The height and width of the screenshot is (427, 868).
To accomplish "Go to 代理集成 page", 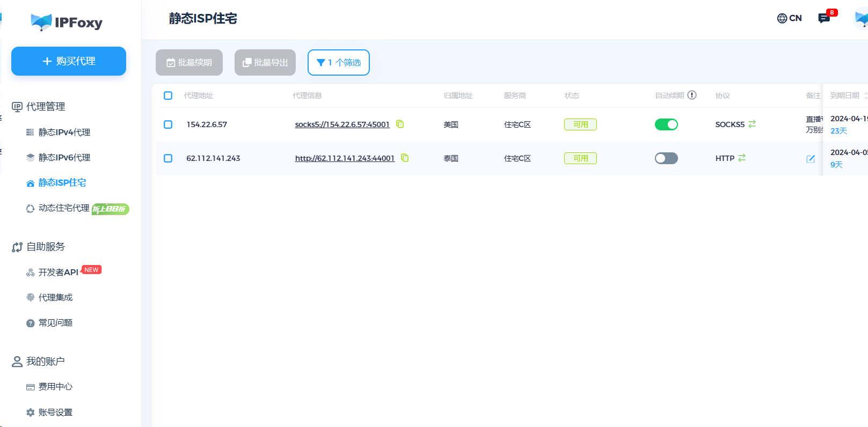I will tap(55, 297).
